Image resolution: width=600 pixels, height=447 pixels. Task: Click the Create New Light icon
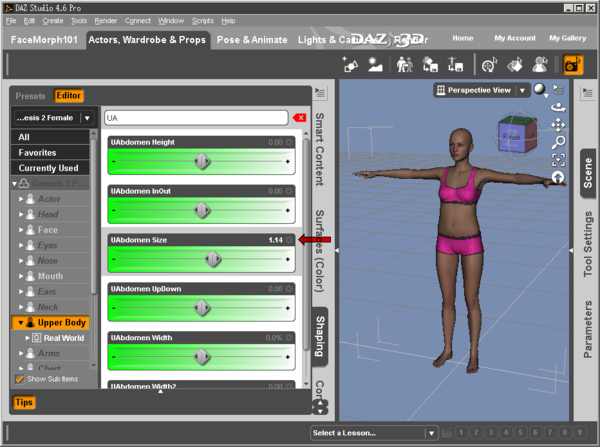(375, 65)
